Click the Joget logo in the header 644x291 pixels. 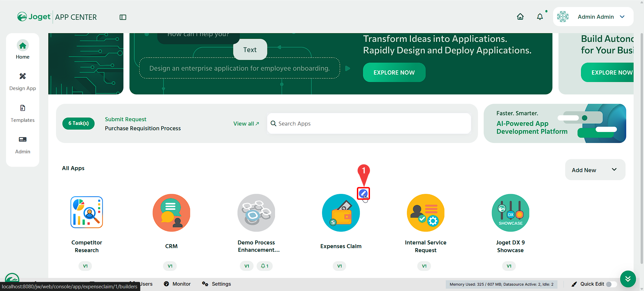pyautogui.click(x=34, y=17)
